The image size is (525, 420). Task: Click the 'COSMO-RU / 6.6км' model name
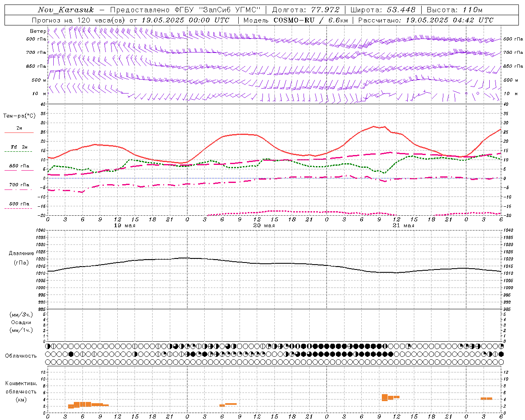point(310,20)
